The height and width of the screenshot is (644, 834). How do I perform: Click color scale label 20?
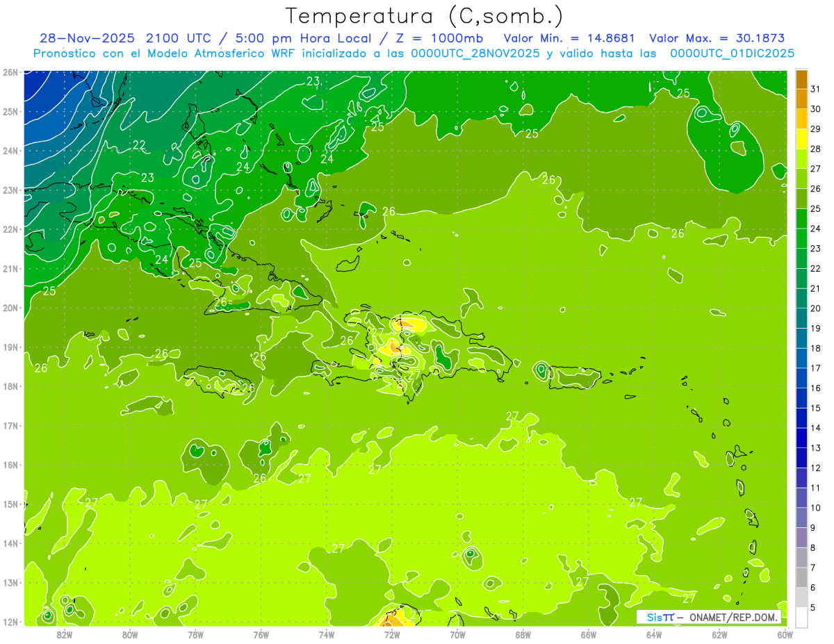point(815,308)
